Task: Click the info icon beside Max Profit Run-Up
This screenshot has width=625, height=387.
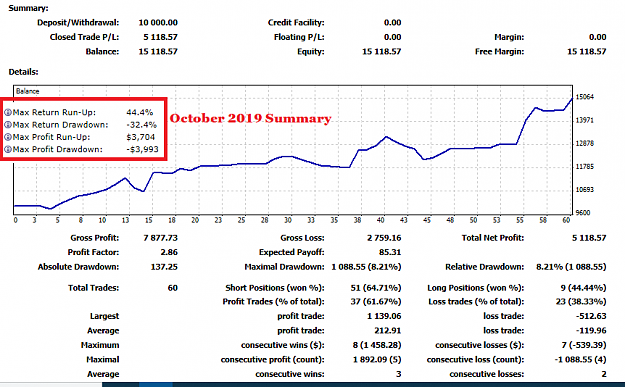Action: (x=8, y=137)
